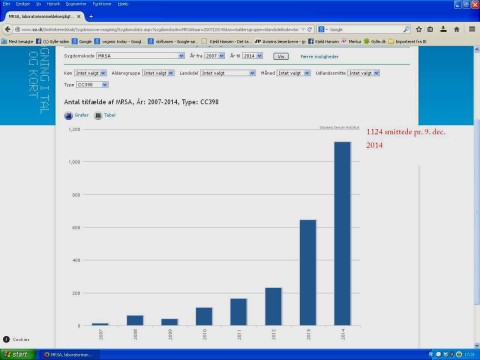The image size is (480, 360).
Task: Open the downloads arrow in the toolbar
Action: point(443,29)
